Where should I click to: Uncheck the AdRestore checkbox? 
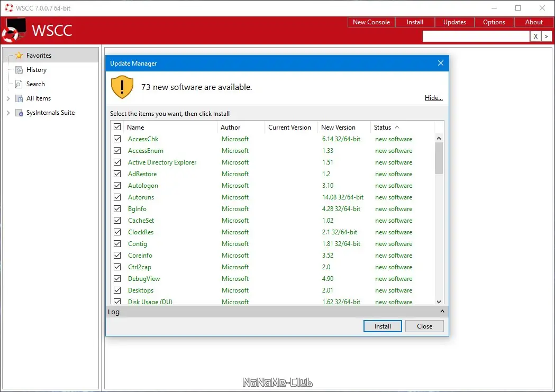click(x=117, y=174)
